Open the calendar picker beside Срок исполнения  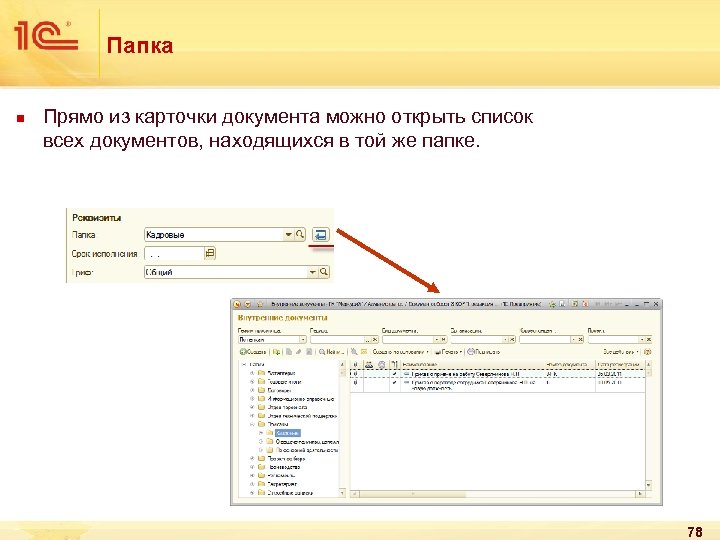[x=210, y=253]
